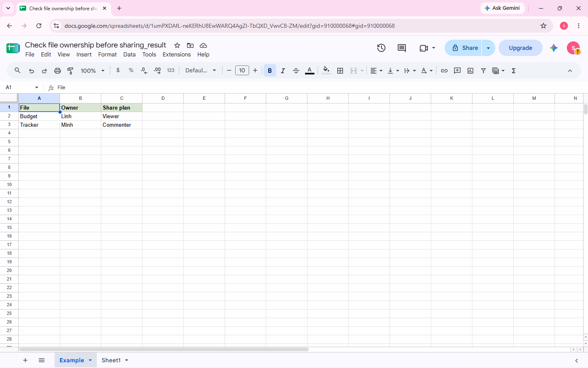Click the Ask Gemini button
The image size is (588, 368).
tap(502, 8)
